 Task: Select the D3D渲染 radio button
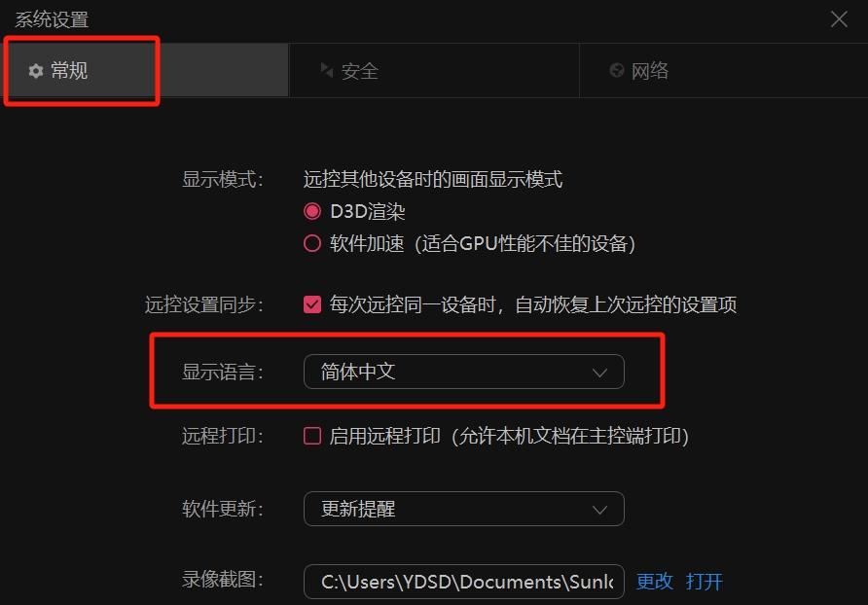312,211
